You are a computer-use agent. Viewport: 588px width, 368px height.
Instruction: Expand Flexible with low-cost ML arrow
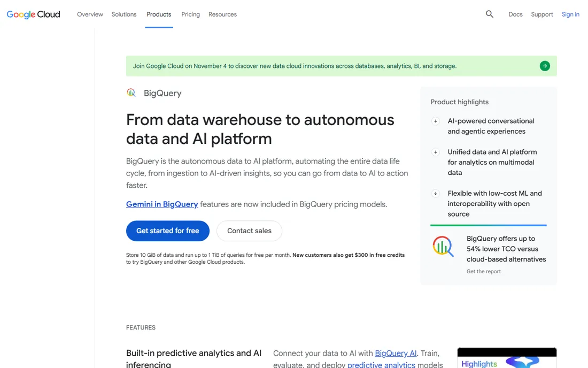pos(435,194)
